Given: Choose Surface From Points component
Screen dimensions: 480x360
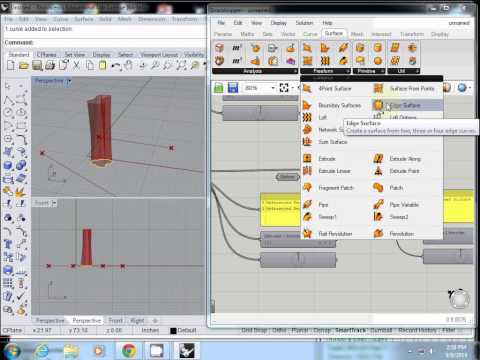Looking at the screenshot, I should 405,89.
